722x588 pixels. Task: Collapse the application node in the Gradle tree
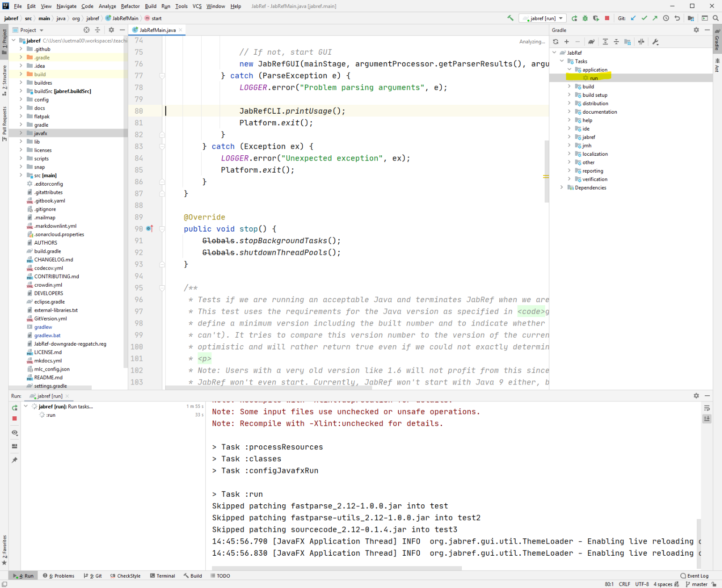coord(569,70)
